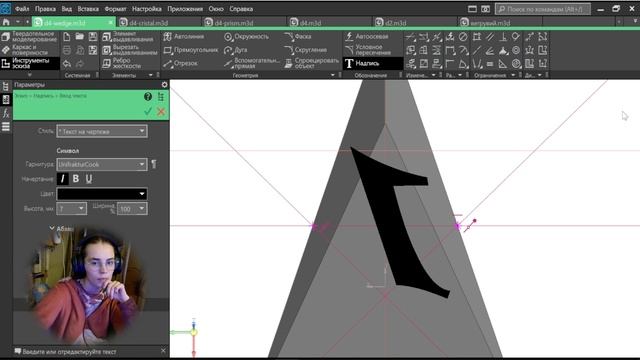
Task: Select the Скругление fillet tool
Action: 306,50
